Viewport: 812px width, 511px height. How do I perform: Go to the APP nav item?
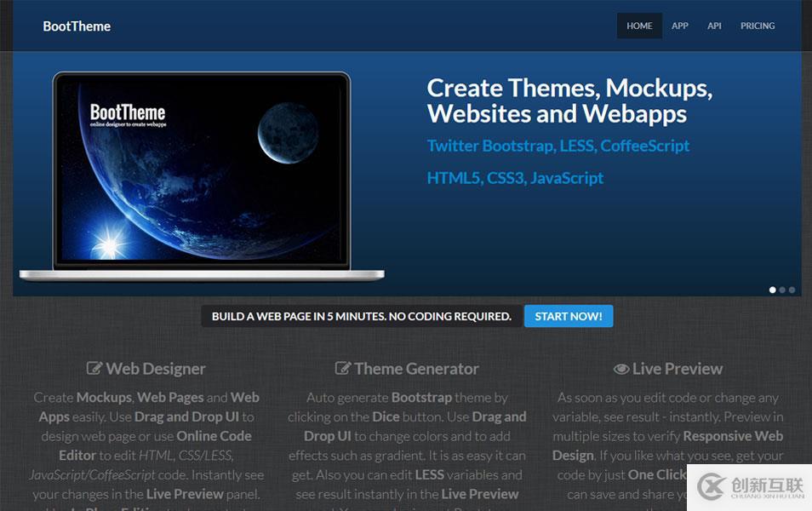click(x=680, y=26)
